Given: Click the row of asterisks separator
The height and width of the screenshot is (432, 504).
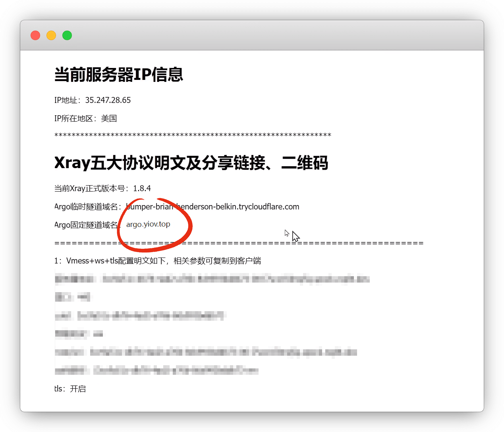Looking at the screenshot, I should [x=193, y=136].
